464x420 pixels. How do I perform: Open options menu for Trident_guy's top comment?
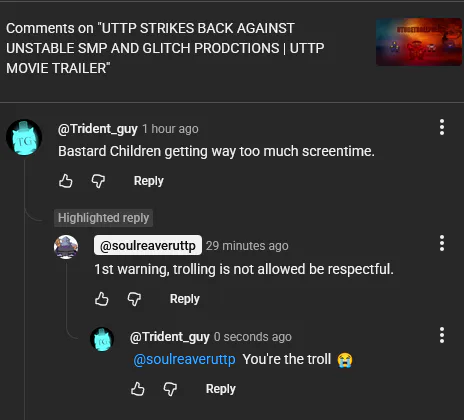(x=442, y=127)
